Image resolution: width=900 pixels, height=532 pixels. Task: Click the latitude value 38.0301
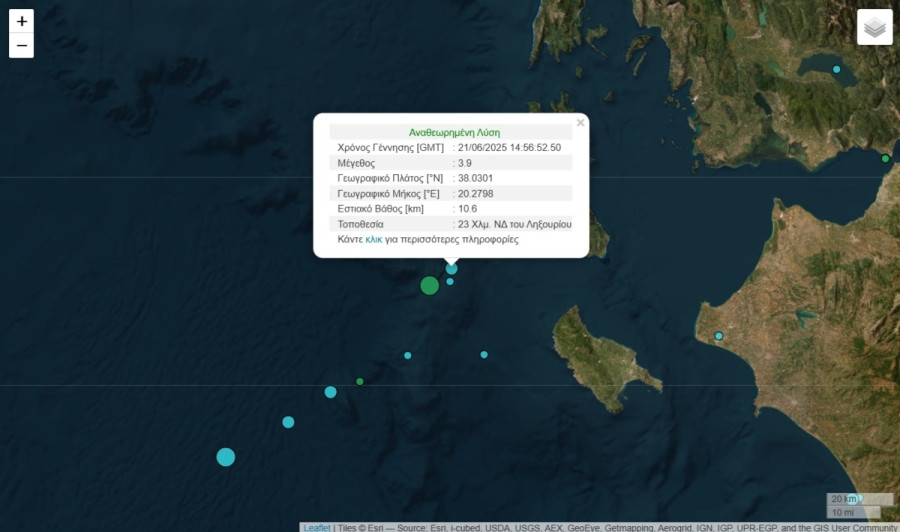click(x=475, y=178)
